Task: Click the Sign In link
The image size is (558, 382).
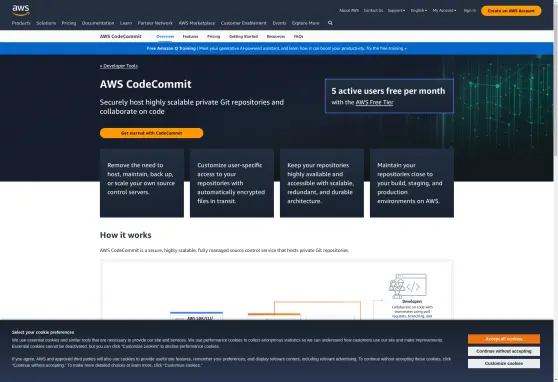Action: pos(469,11)
